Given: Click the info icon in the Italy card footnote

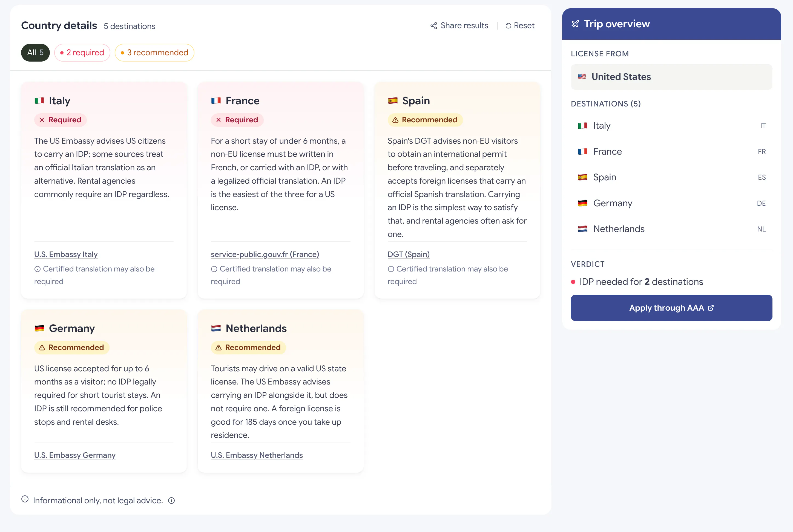Looking at the screenshot, I should [x=37, y=269].
